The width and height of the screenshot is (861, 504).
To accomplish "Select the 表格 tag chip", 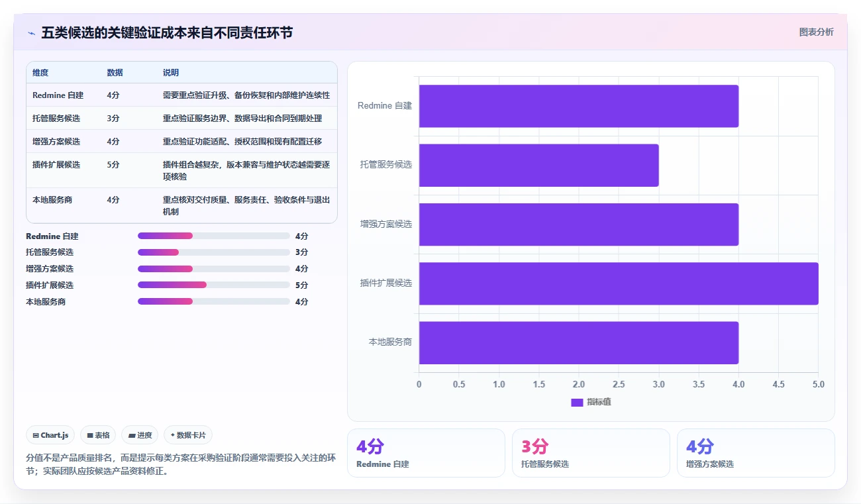I will tap(98, 435).
